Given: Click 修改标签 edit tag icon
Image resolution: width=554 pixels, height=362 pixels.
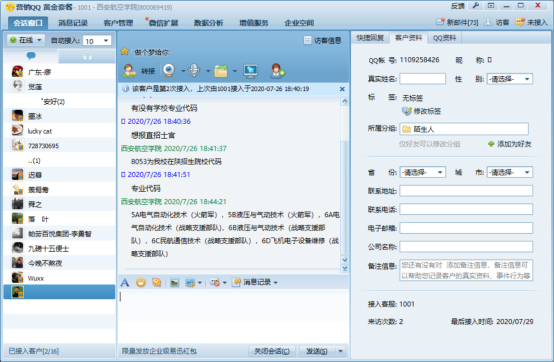Looking at the screenshot, I should (421, 111).
